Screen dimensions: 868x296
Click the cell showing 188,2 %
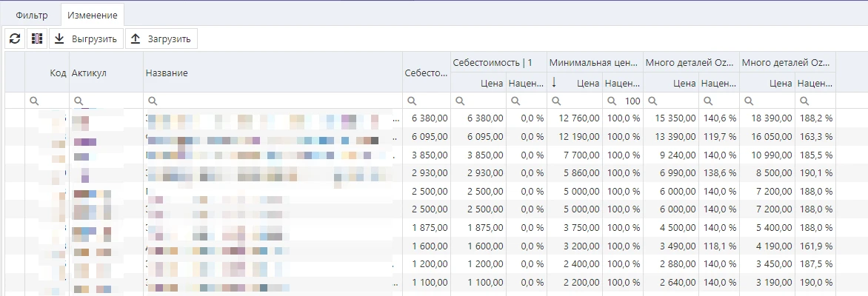815,118
